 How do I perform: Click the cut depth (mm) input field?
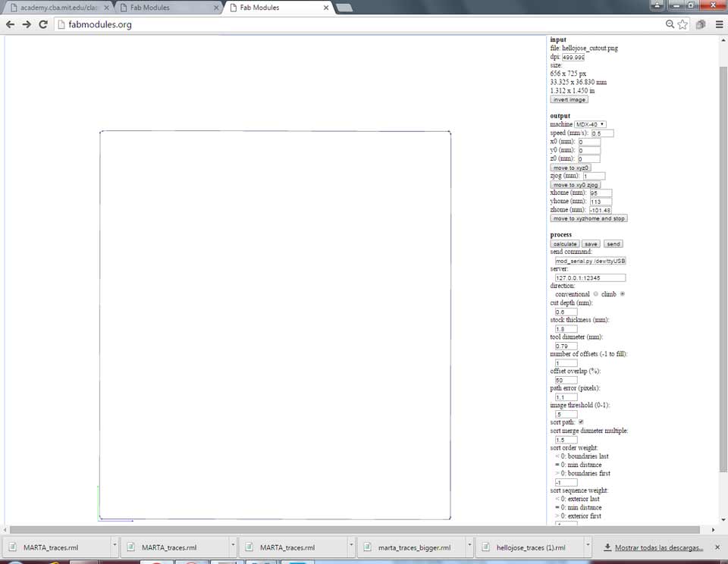pyautogui.click(x=566, y=312)
